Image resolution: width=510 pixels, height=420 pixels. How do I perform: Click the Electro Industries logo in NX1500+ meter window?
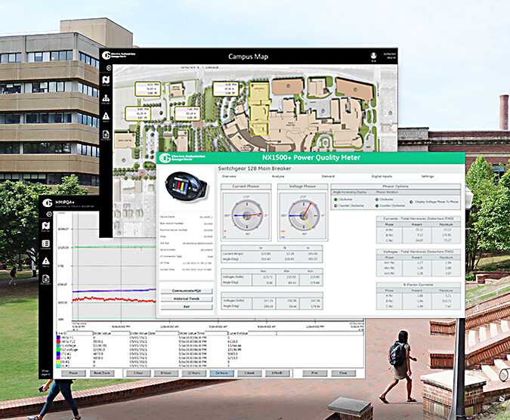[x=182, y=158]
